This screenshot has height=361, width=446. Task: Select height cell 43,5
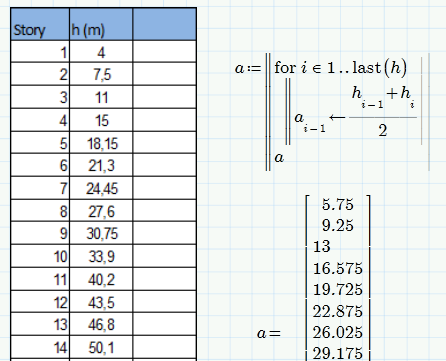click(x=101, y=302)
